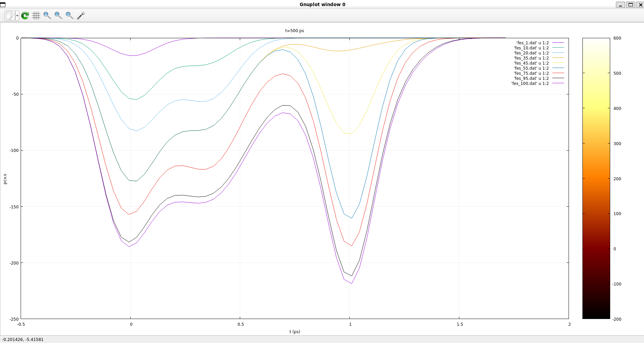
Task: Click the y-axis label 'pcv.s'
Action: [5, 179]
